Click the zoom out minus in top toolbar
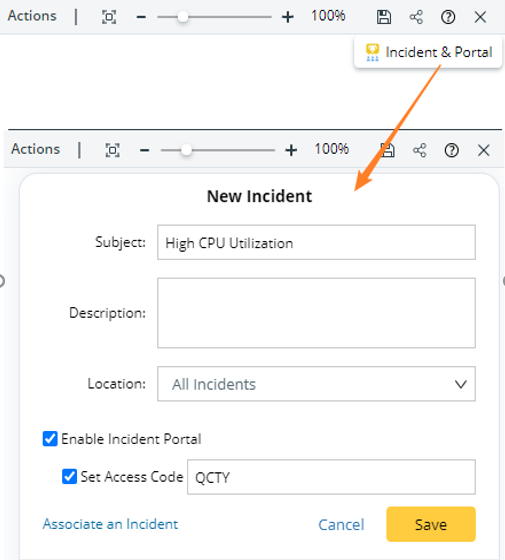The height and width of the screenshot is (560, 505). [x=141, y=17]
